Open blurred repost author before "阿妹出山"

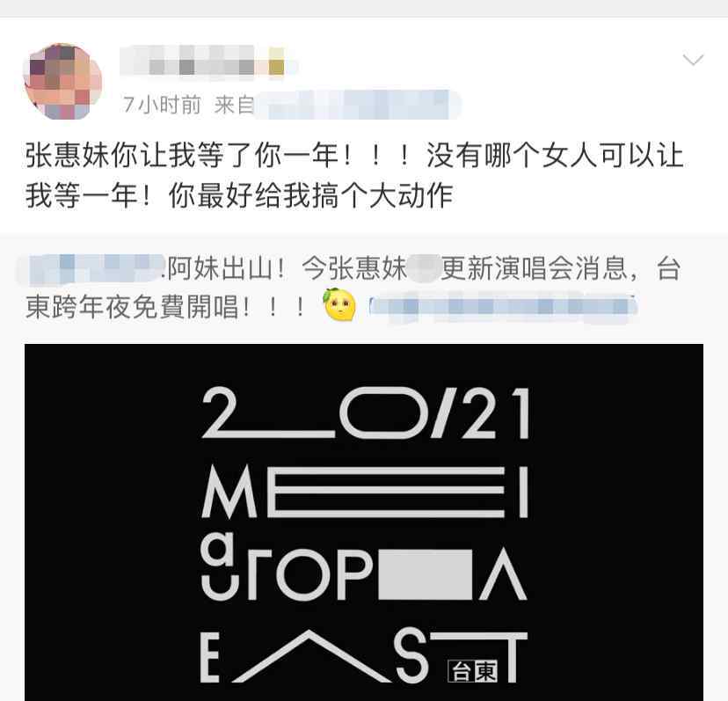point(92,268)
